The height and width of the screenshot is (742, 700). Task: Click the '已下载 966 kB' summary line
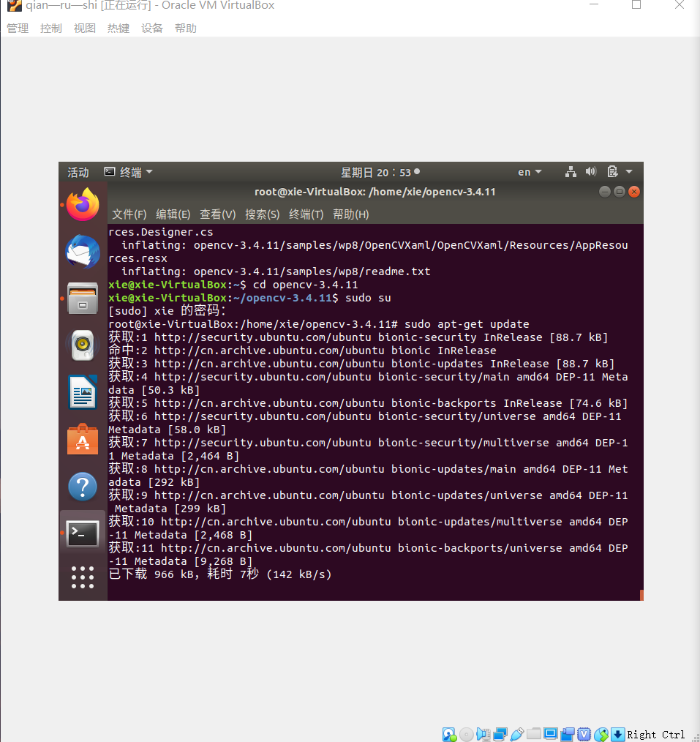point(220,574)
